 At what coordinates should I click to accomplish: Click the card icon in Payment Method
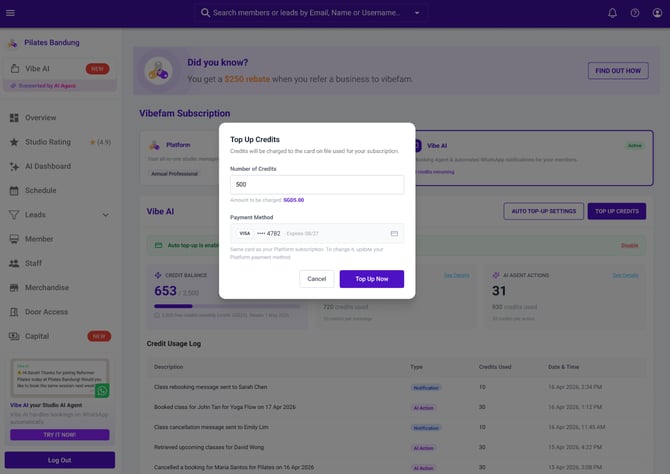point(394,233)
